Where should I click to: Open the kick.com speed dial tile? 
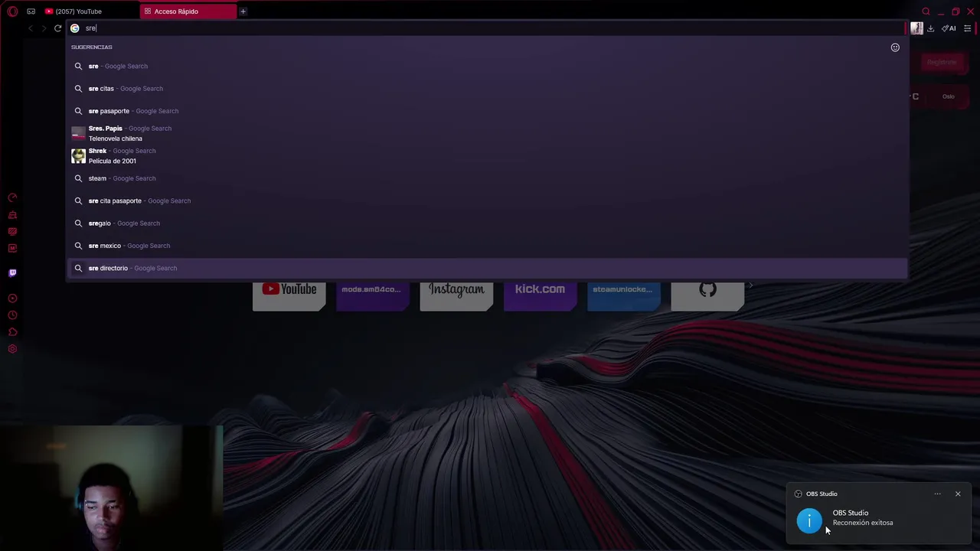(x=540, y=295)
